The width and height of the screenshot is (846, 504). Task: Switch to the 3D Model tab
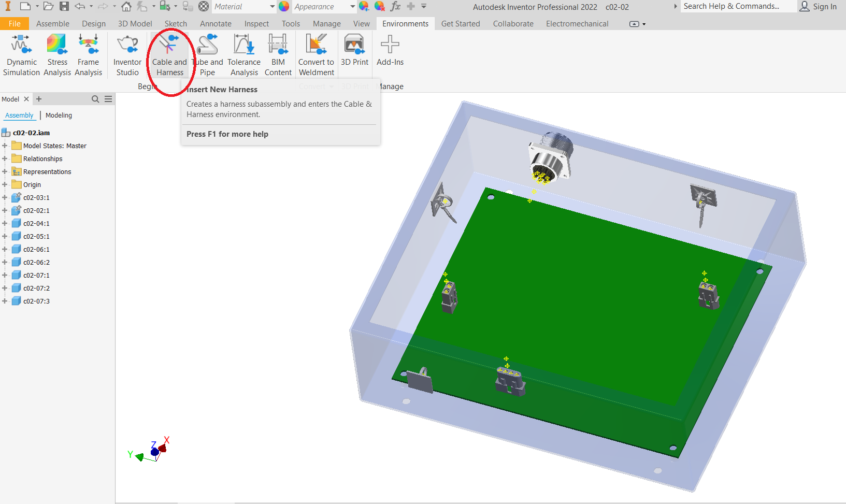(135, 24)
